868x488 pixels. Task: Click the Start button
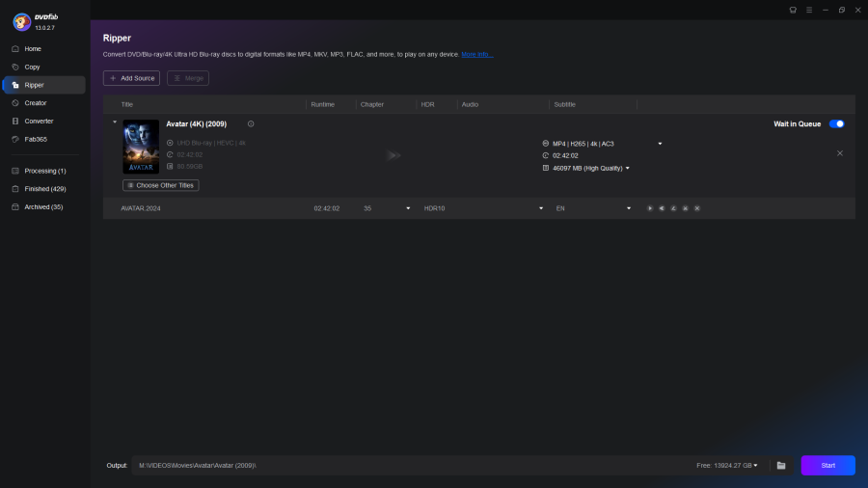point(827,465)
